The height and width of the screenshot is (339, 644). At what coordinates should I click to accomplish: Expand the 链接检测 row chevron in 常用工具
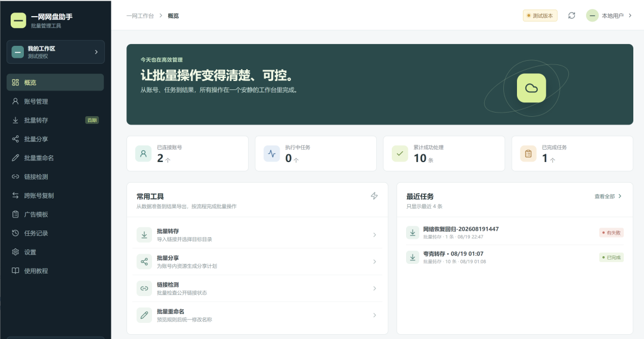point(374,288)
